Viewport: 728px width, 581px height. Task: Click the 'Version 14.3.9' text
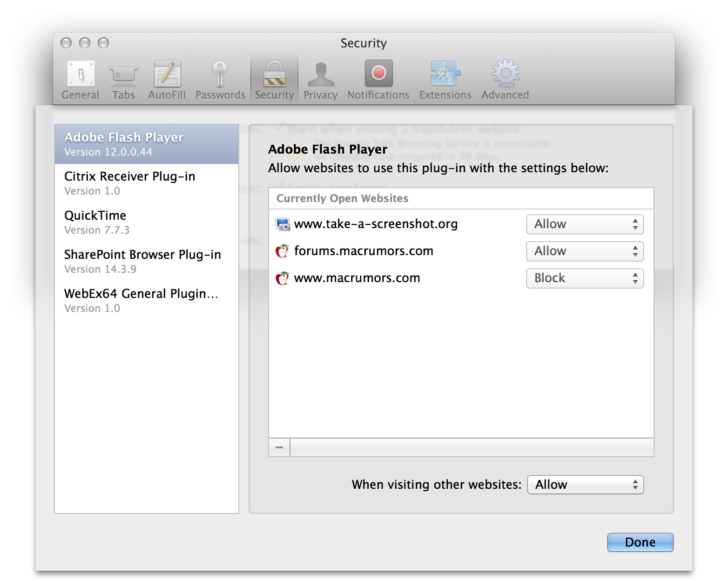pyautogui.click(x=100, y=270)
